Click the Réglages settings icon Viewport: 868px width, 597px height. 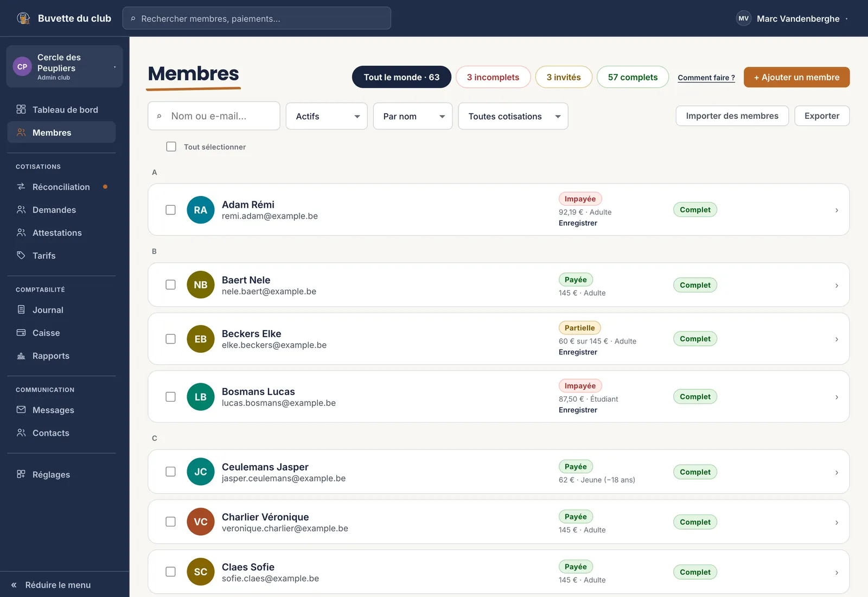[x=21, y=474]
